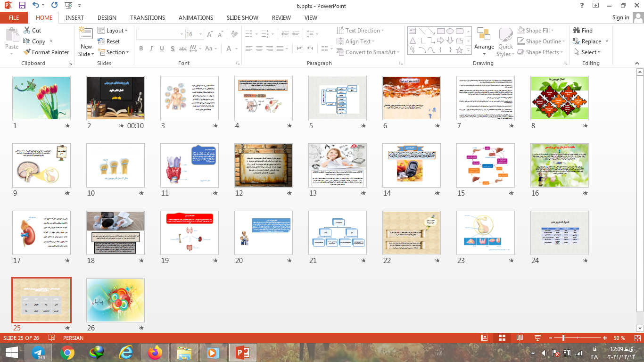Open the TRANSITIONS ribbon tab
Image resolution: width=644 pixels, height=362 pixels.
148,17
